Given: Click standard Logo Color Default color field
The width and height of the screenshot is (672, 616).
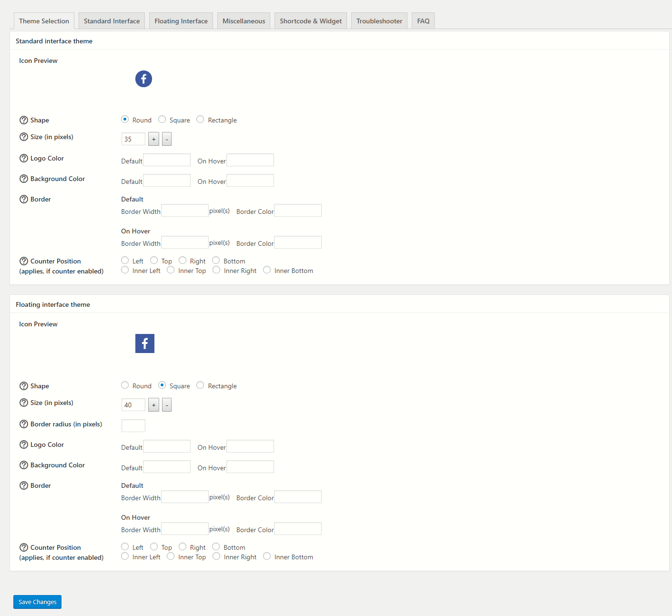Looking at the screenshot, I should pyautogui.click(x=167, y=160).
